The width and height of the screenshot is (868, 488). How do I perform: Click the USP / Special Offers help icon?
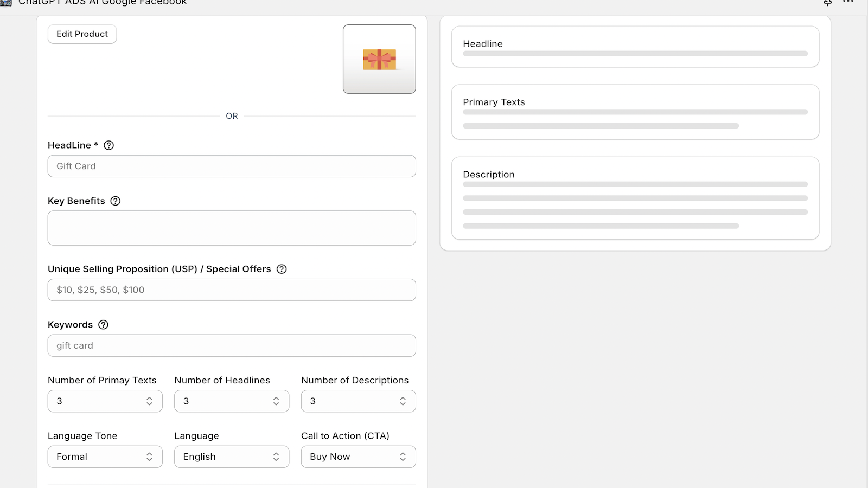point(282,269)
